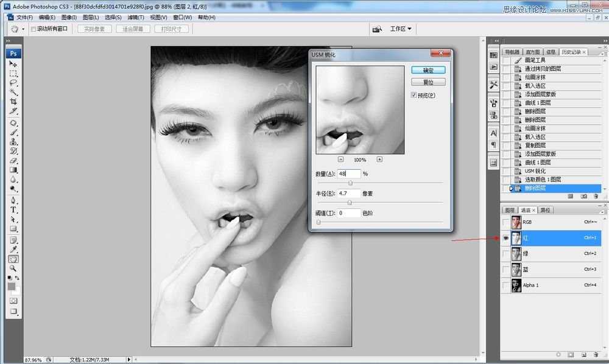Click the 实际像素 button
Screen dimensions: 609x364
tap(94, 29)
